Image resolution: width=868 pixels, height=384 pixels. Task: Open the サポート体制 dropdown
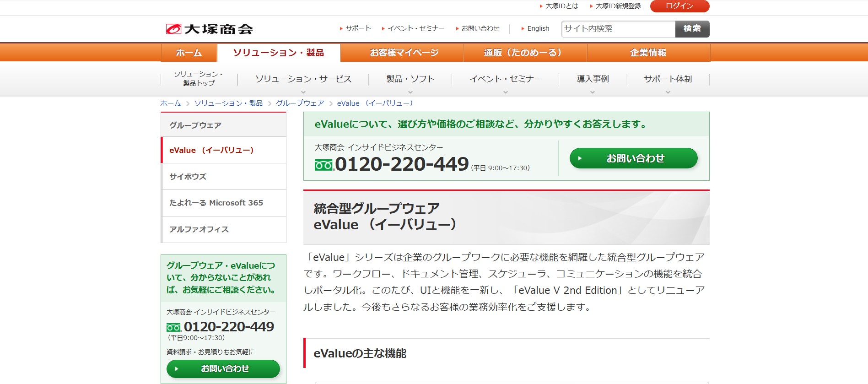[668, 79]
